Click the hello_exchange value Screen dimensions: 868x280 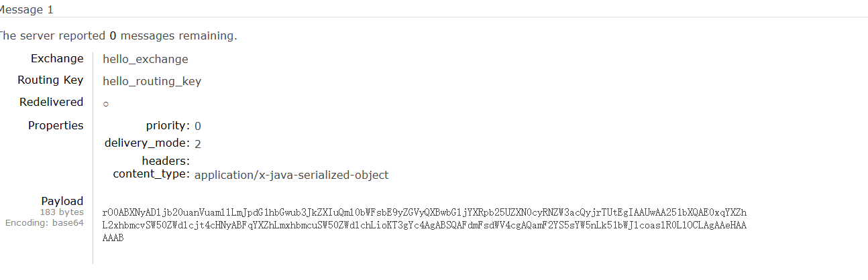point(146,59)
